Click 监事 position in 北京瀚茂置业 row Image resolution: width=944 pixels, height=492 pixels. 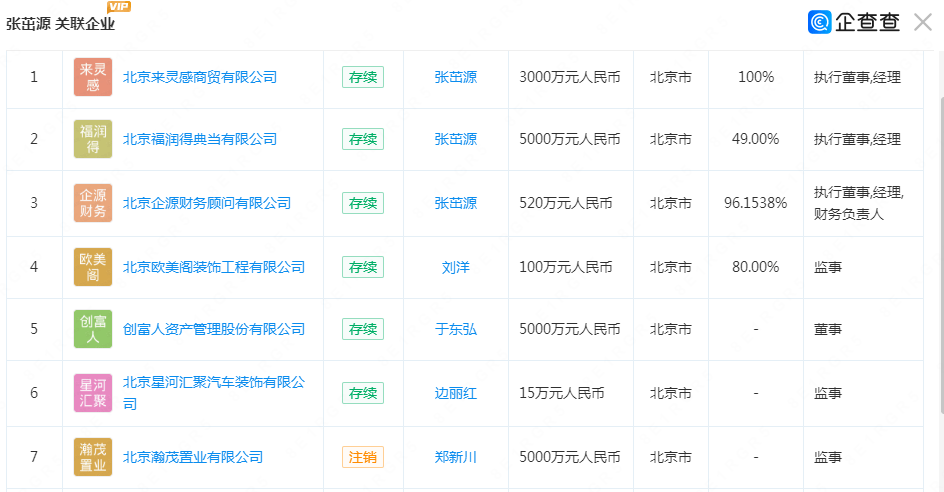click(828, 457)
